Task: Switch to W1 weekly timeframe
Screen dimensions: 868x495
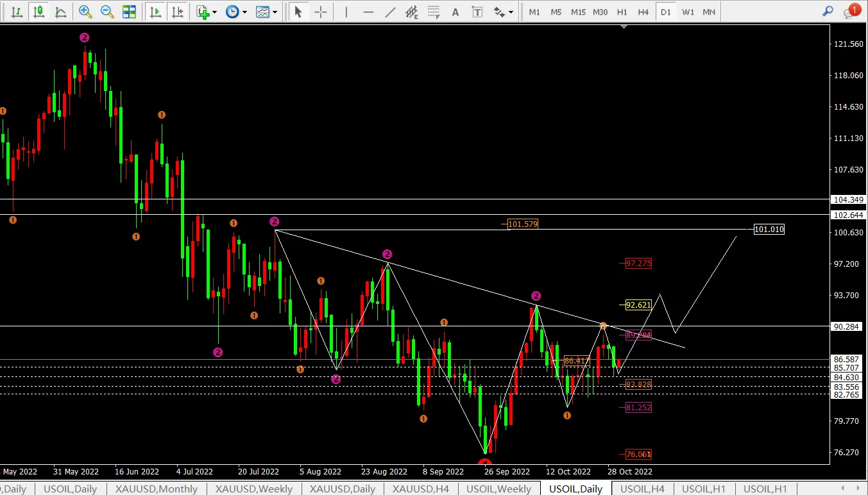Action: tap(688, 12)
